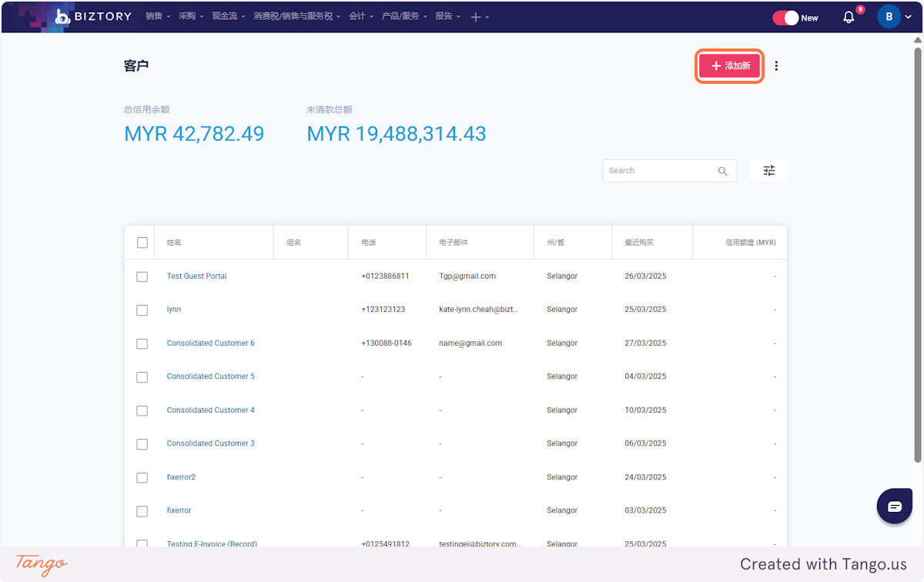This screenshot has width=924, height=582.
Task: Open the user avatar B menu
Action: coord(889,16)
